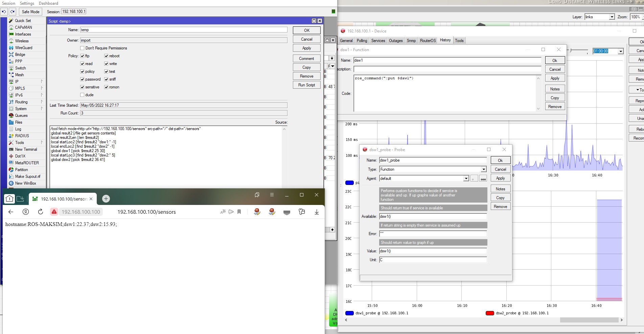The width and height of the screenshot is (644, 334).
Task: Open CAPsMAN in the sidebar
Action: click(x=23, y=27)
